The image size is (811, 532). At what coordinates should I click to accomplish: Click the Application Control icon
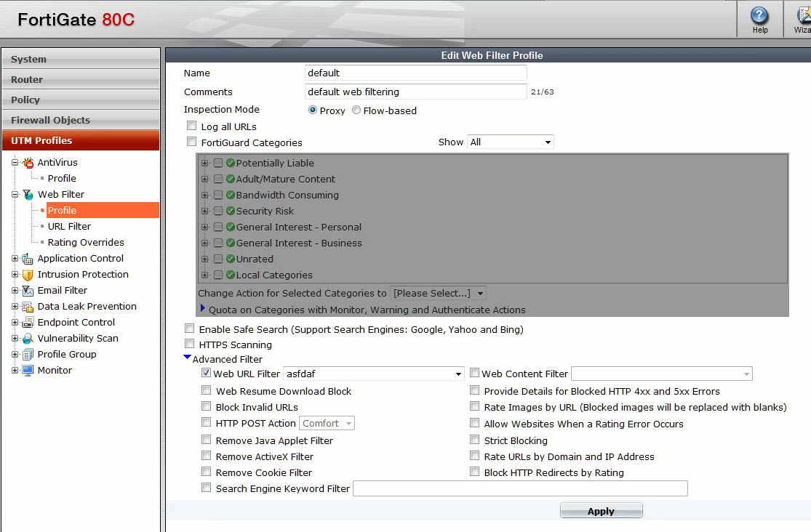click(28, 259)
